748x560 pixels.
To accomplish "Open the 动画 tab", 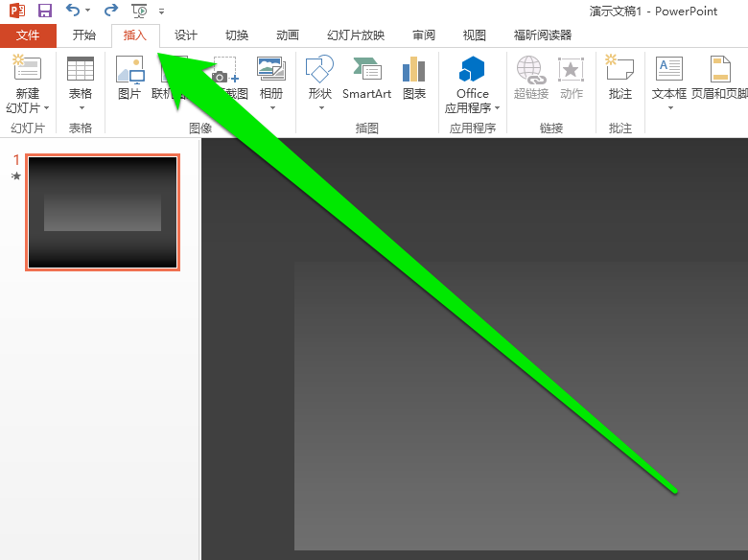I will coord(288,35).
